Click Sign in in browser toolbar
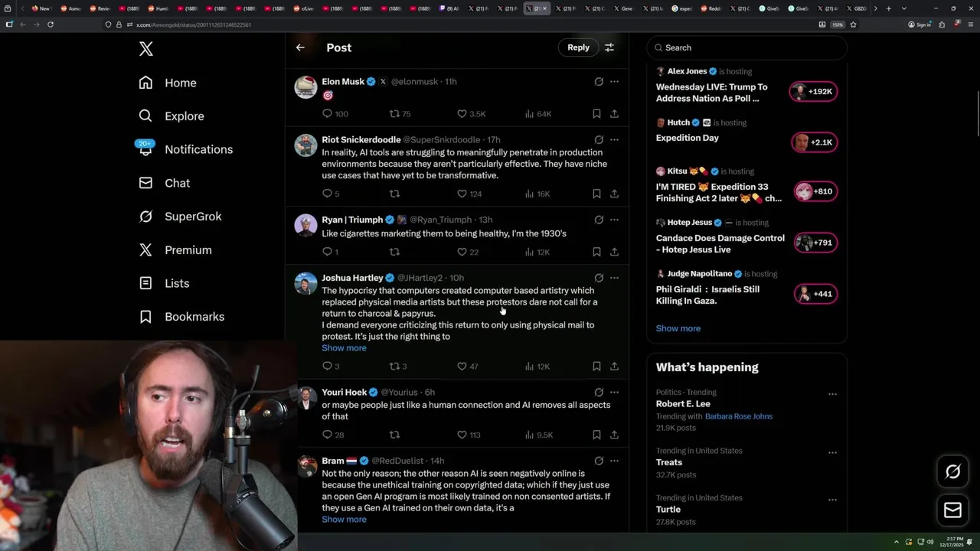This screenshot has height=551, width=980. (x=920, y=24)
